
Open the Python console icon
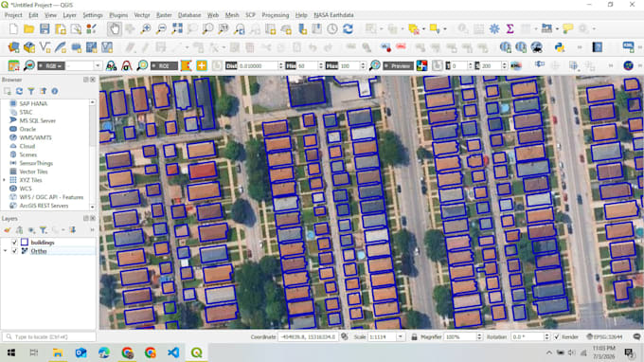click(x=560, y=47)
